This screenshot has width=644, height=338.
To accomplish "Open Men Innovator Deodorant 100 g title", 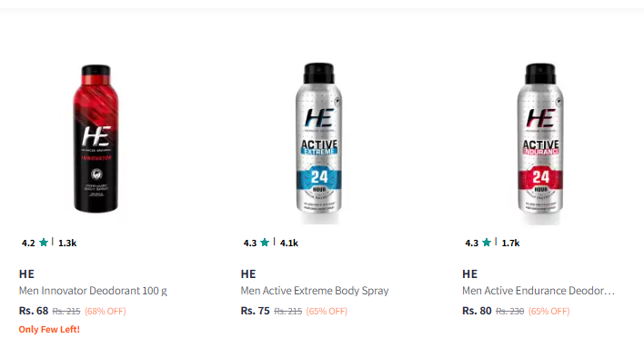I will coord(93,291).
